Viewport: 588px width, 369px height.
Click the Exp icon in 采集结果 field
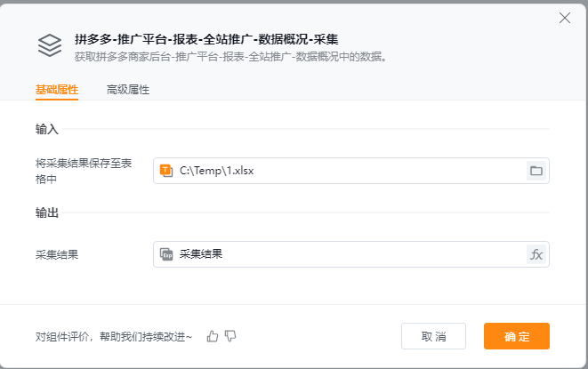tap(165, 254)
